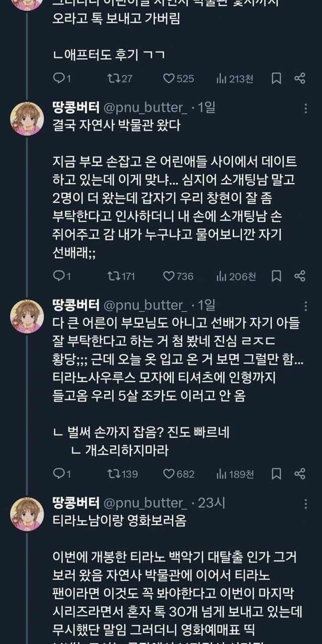This screenshot has height=644, width=322.
Task: Repost the tweet with 139 reposts
Action: (113, 474)
